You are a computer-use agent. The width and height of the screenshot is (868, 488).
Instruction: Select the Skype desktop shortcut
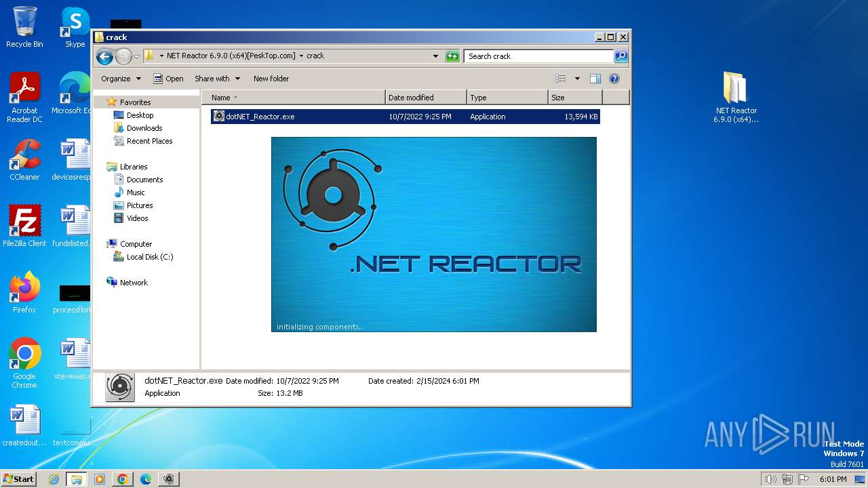(x=75, y=27)
